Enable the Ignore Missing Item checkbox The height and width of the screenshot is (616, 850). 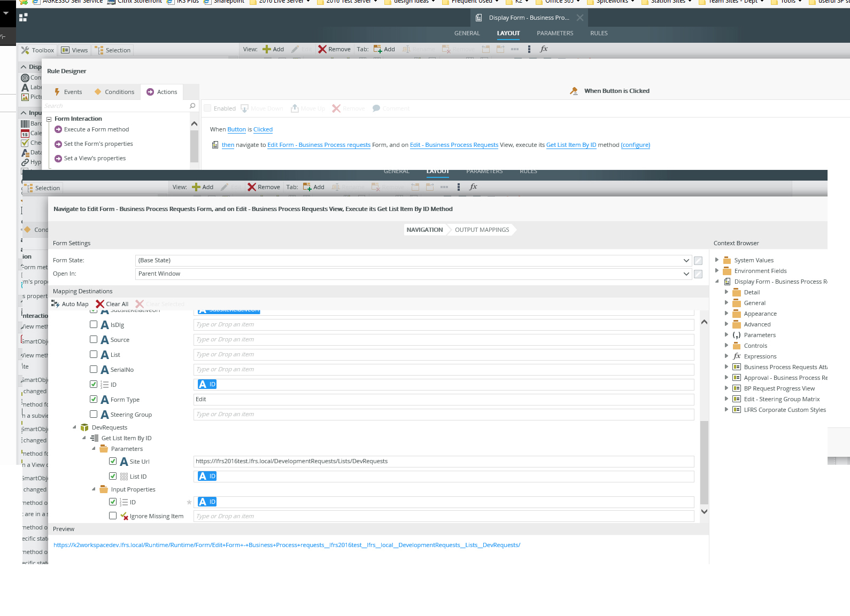click(113, 516)
